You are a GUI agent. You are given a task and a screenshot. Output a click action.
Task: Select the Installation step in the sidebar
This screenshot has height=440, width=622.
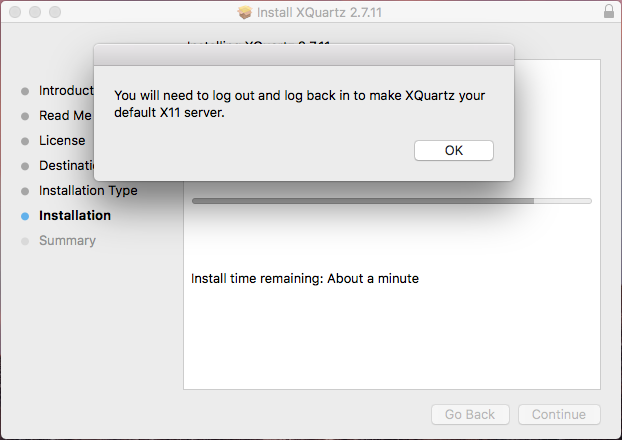(x=75, y=215)
